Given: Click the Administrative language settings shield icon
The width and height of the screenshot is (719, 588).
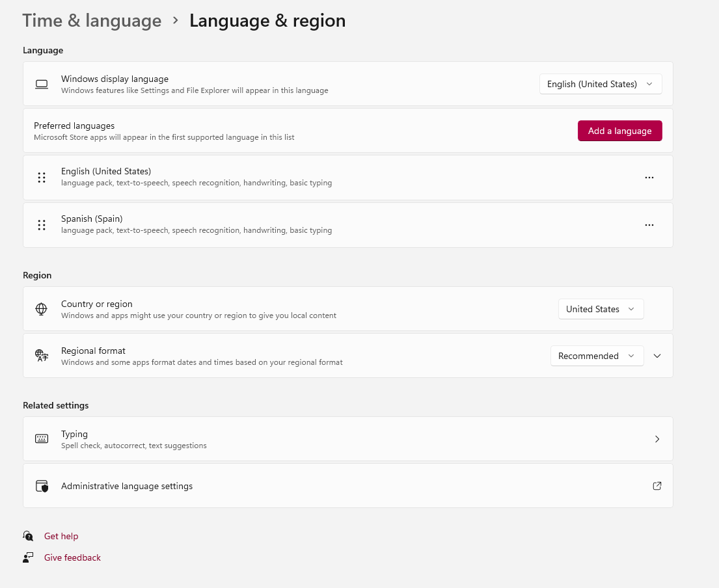Looking at the screenshot, I should [x=42, y=486].
